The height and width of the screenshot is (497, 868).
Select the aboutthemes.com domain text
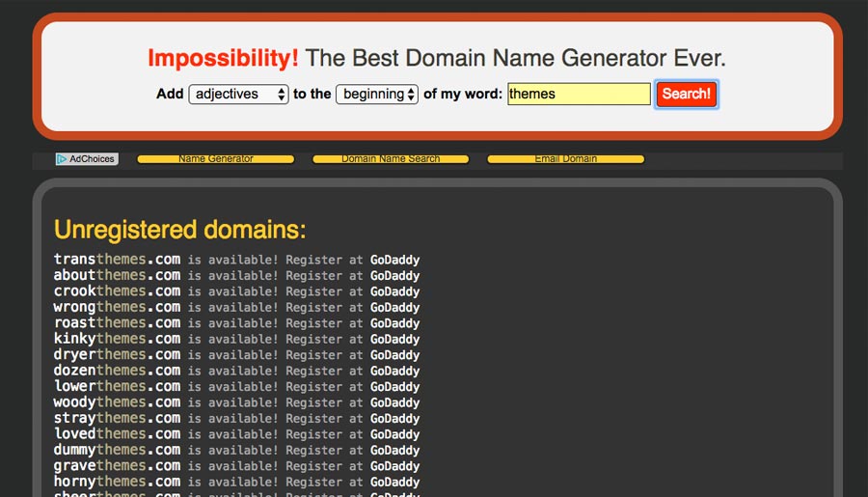[x=117, y=275]
